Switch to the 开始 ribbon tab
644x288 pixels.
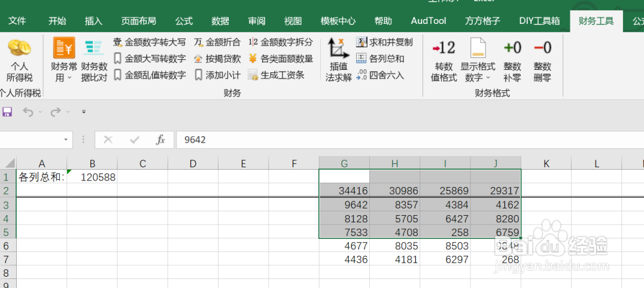57,21
